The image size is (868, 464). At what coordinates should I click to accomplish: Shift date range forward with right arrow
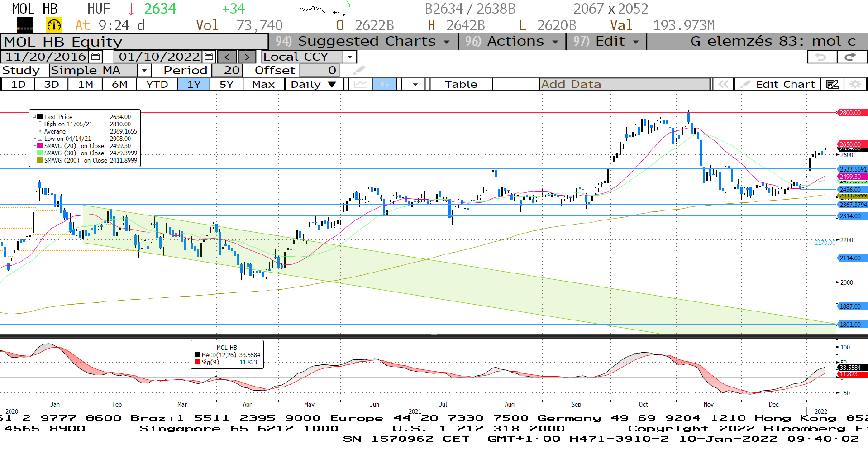[x=247, y=57]
